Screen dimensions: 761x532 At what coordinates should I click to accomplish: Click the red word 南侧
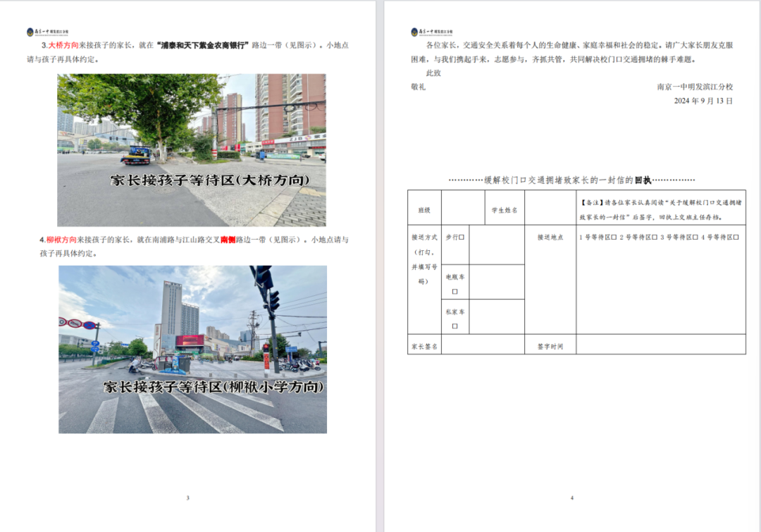pos(228,240)
